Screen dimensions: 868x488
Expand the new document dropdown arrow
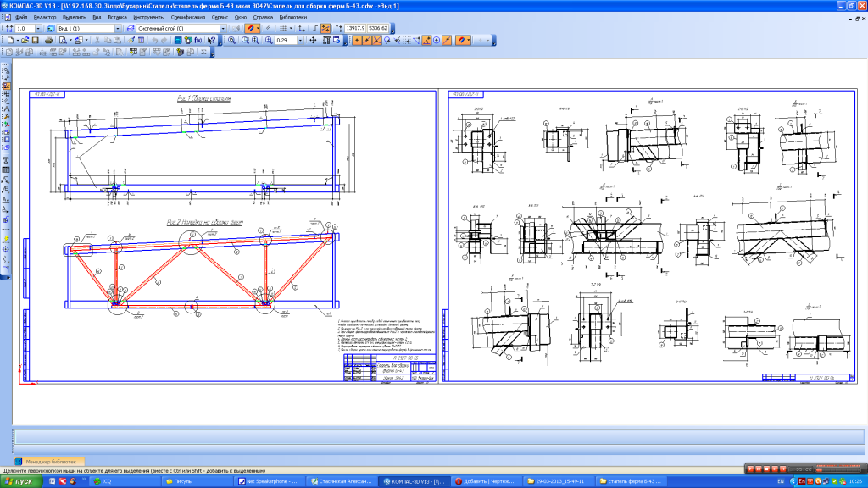(17, 41)
